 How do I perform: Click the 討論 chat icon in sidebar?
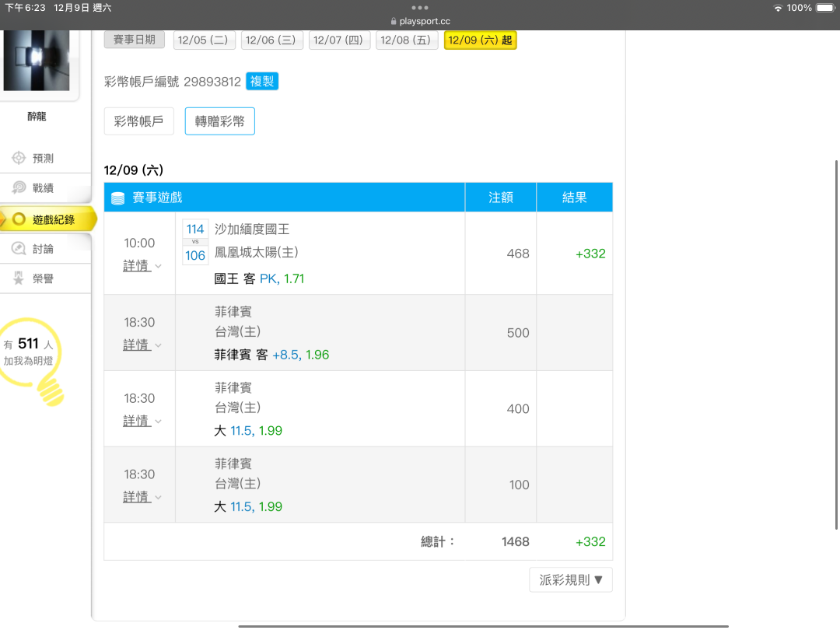19,249
